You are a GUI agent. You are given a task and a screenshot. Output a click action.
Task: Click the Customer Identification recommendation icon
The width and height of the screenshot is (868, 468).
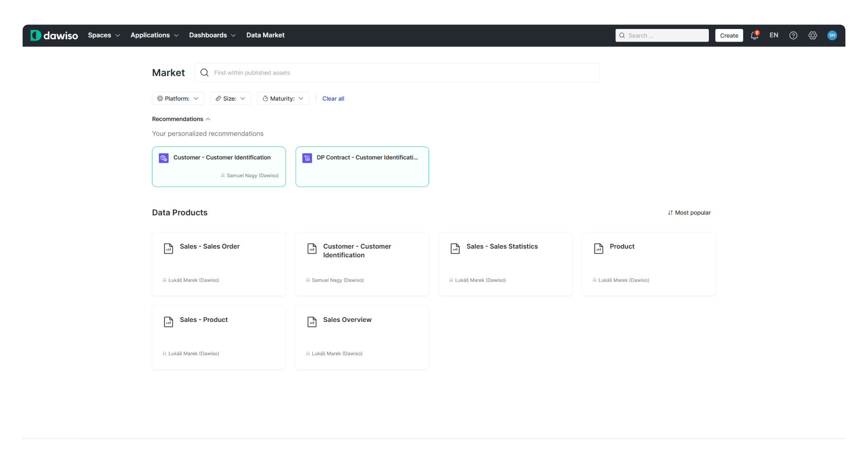point(164,158)
